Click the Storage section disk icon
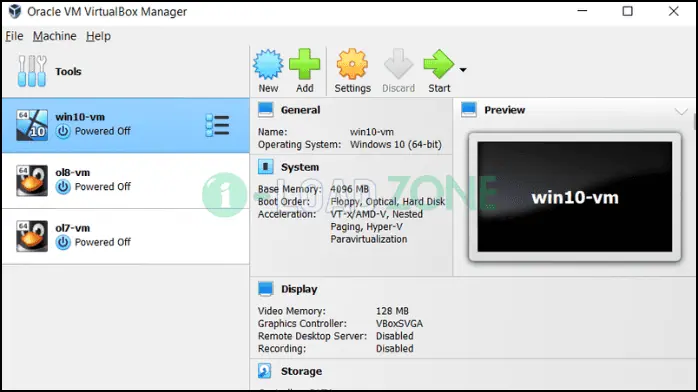 (x=265, y=371)
